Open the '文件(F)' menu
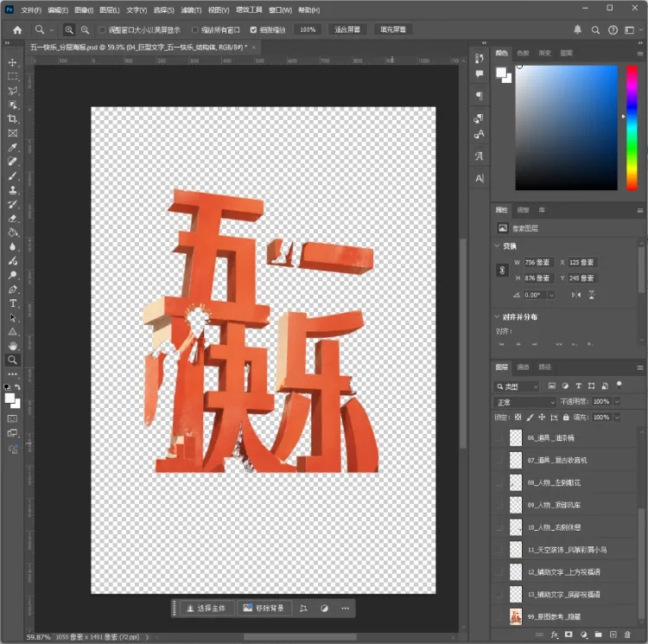 point(31,10)
